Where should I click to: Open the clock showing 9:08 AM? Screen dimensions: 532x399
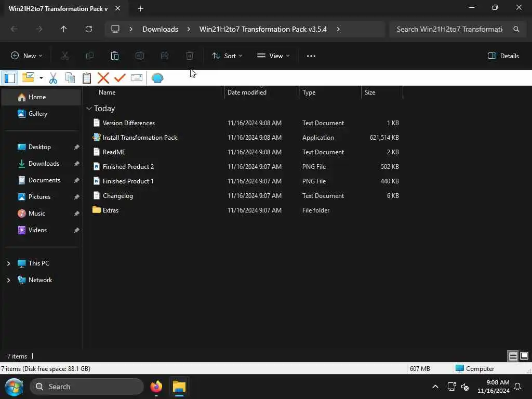(x=494, y=387)
